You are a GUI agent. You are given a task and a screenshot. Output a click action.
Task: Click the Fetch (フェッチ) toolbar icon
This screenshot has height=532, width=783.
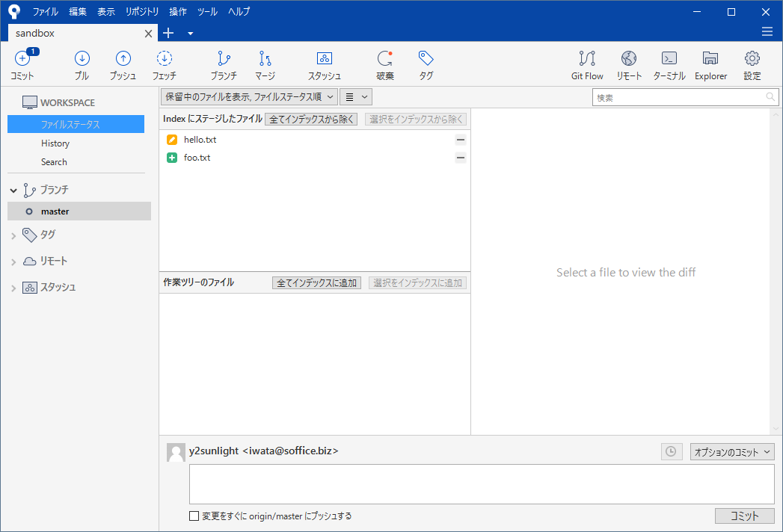[165, 60]
